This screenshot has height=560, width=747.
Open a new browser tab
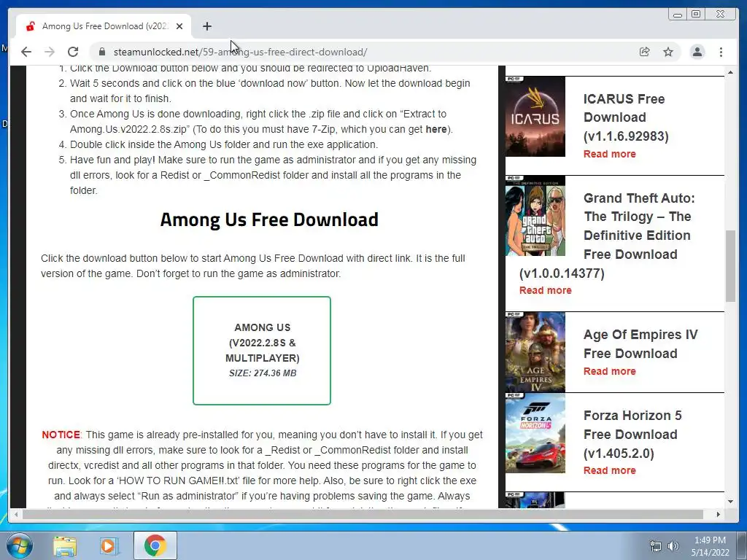coord(206,26)
